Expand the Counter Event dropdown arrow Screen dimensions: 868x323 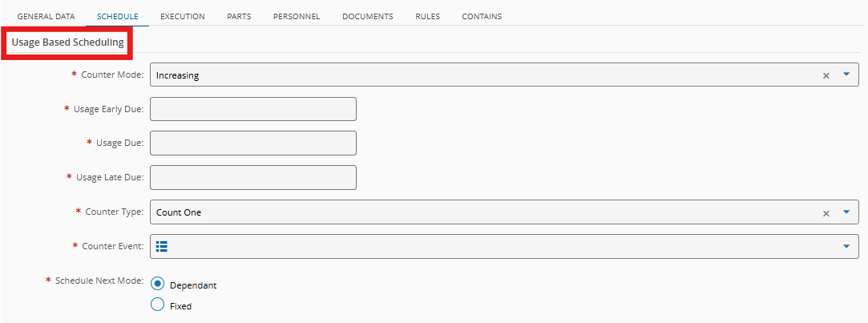click(x=846, y=247)
